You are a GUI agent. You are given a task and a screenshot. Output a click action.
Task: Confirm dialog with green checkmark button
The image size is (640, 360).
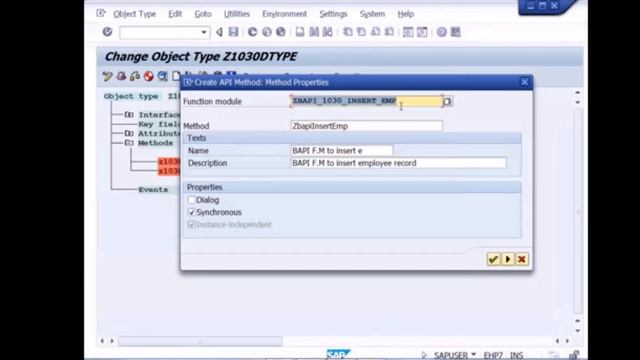tap(493, 259)
